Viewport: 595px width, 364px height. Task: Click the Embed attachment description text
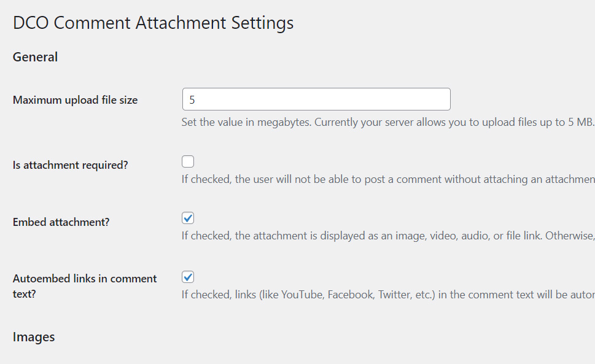click(387, 236)
